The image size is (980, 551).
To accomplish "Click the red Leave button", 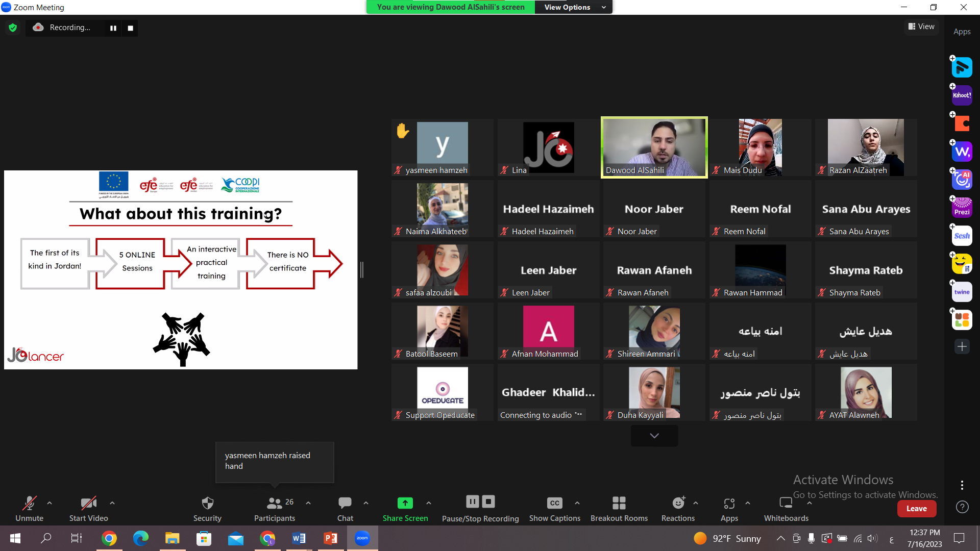I will [x=916, y=509].
